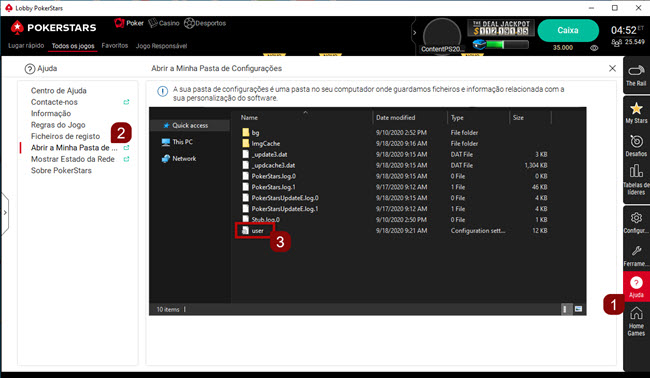Select Stub.log.0 file
The height and width of the screenshot is (378, 650).
point(261,220)
